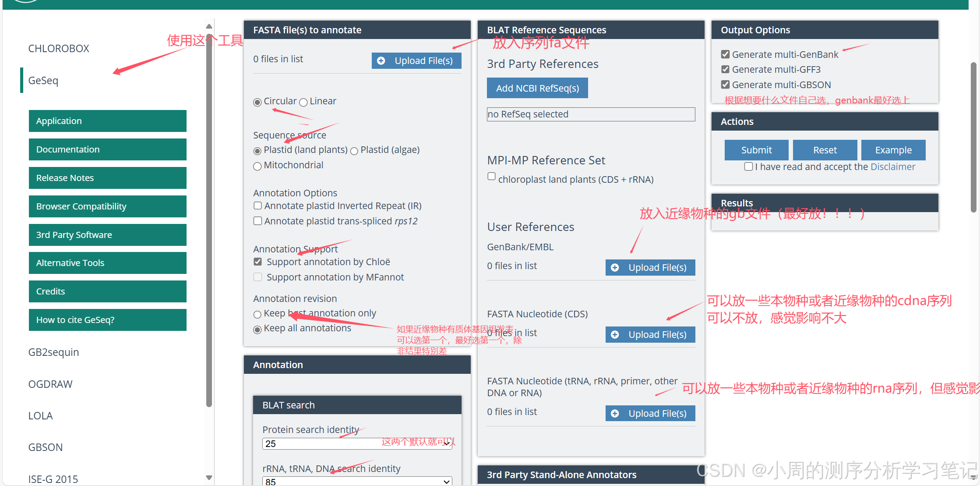
Task: Click the sidebar vertical scrollbar
Action: [x=209, y=219]
